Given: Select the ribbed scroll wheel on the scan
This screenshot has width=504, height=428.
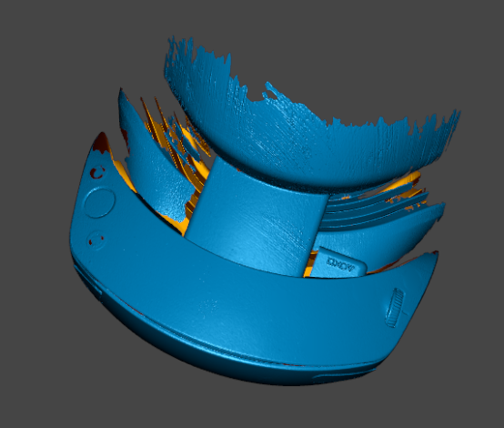Looking at the screenshot, I should click(395, 308).
